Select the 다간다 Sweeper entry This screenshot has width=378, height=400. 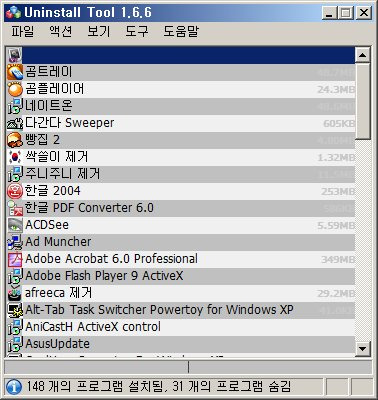pos(181,123)
